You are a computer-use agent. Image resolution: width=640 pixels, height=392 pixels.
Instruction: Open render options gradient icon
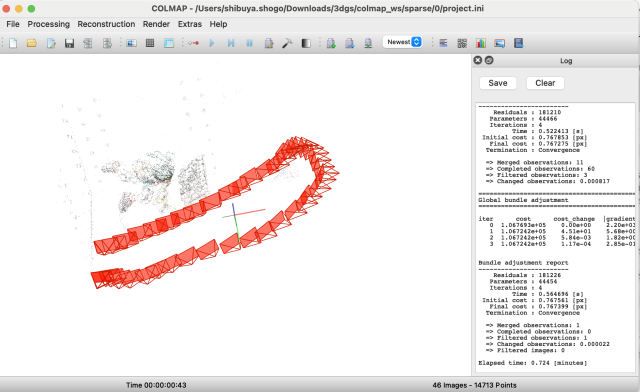pos(306,43)
